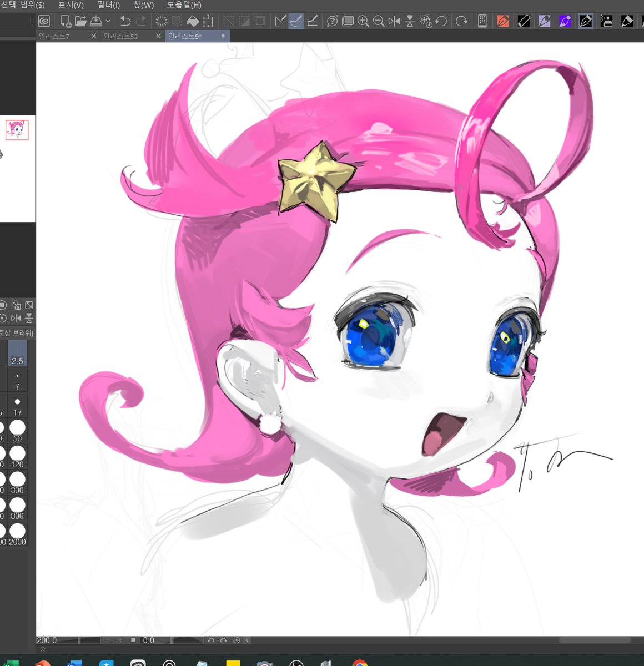Click the Deselect icon in toolbar
Screen dimensions: 644x666
coord(229,21)
